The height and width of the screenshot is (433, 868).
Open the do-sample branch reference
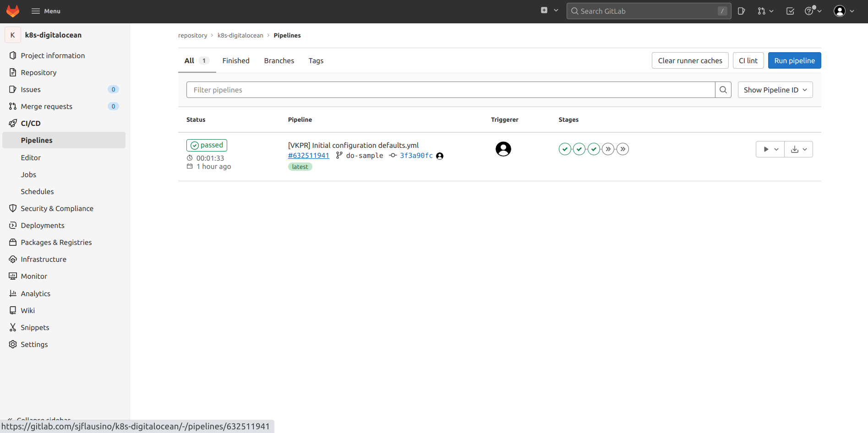365,156
